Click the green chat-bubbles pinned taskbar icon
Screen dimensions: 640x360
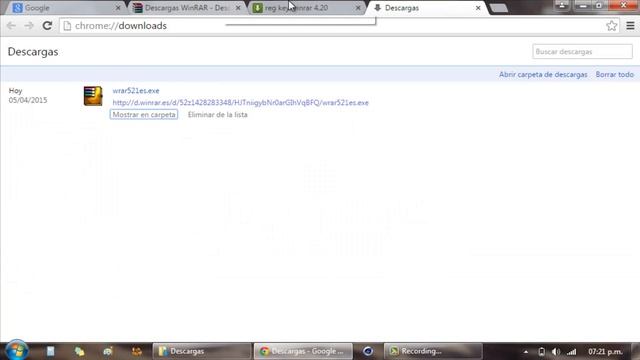coord(79,351)
